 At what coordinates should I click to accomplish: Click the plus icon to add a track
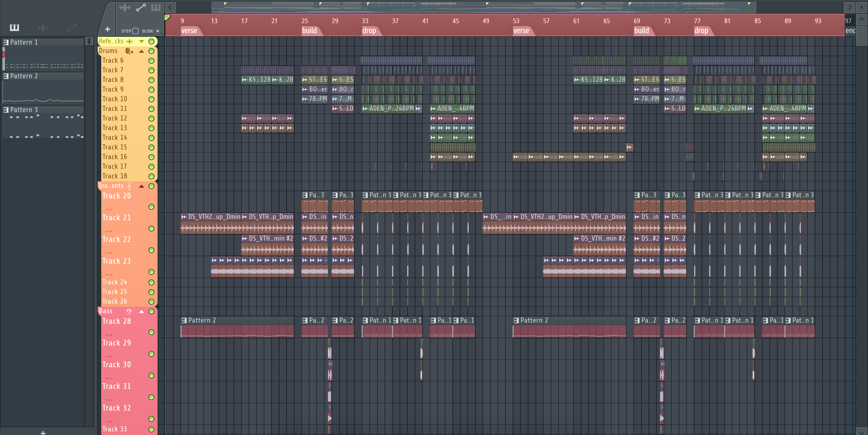tap(108, 29)
